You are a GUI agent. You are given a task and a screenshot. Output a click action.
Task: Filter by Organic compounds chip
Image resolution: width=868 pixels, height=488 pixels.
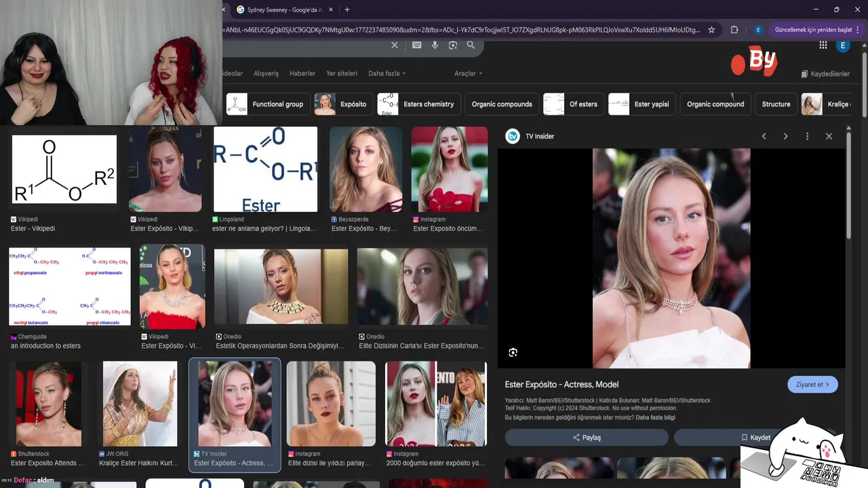(x=502, y=104)
